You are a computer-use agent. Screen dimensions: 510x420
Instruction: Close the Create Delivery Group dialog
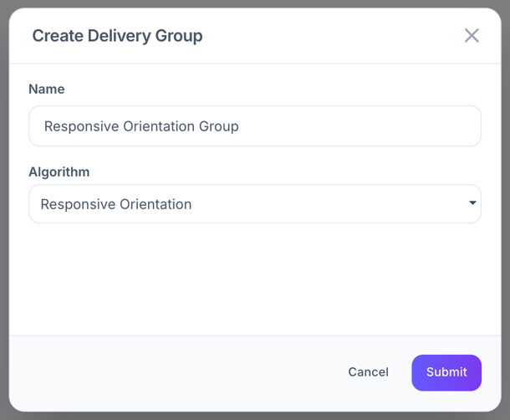472,35
